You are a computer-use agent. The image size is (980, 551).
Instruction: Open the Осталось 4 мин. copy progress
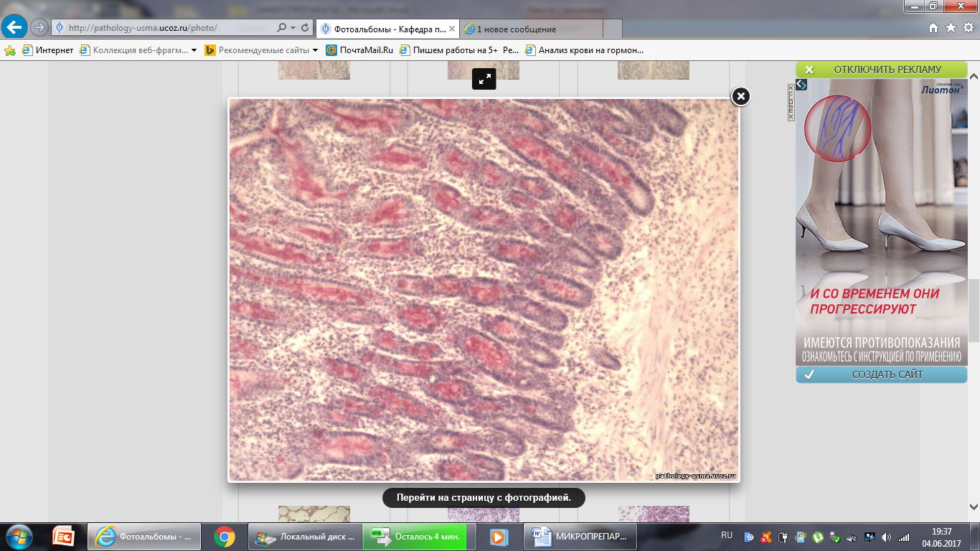420,537
